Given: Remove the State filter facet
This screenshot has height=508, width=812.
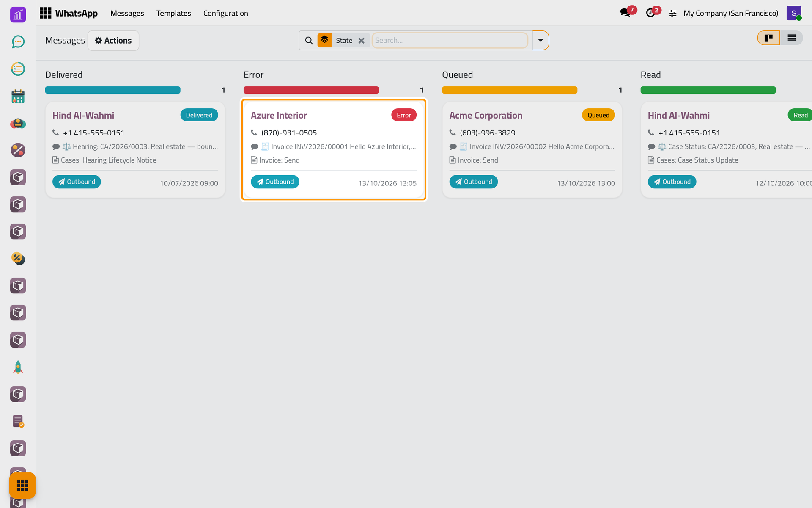Looking at the screenshot, I should [x=361, y=41].
